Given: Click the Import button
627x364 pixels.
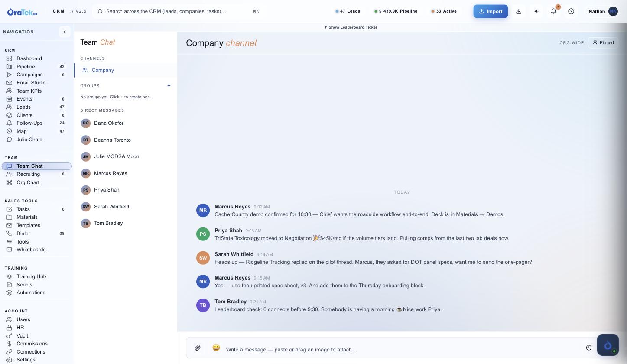Looking at the screenshot, I should coord(491,11).
